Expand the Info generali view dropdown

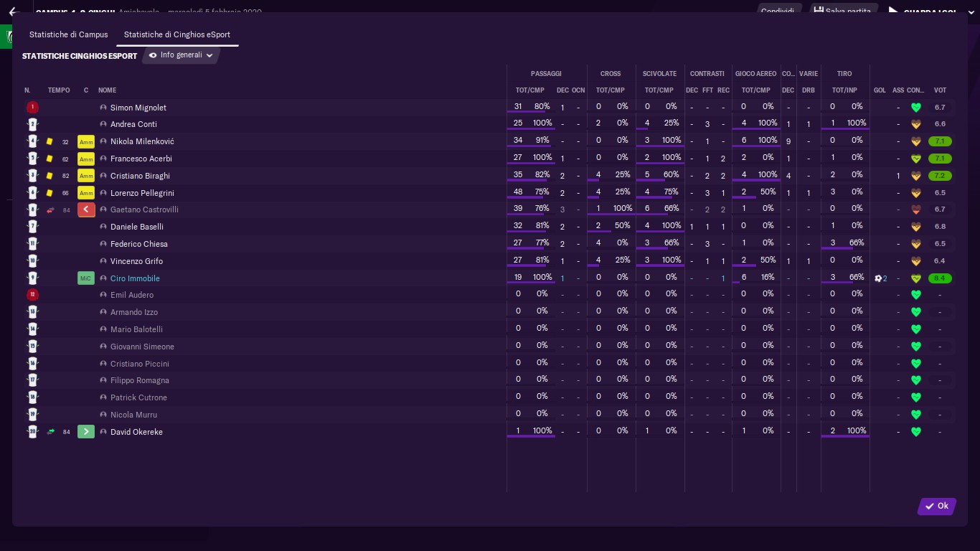181,55
